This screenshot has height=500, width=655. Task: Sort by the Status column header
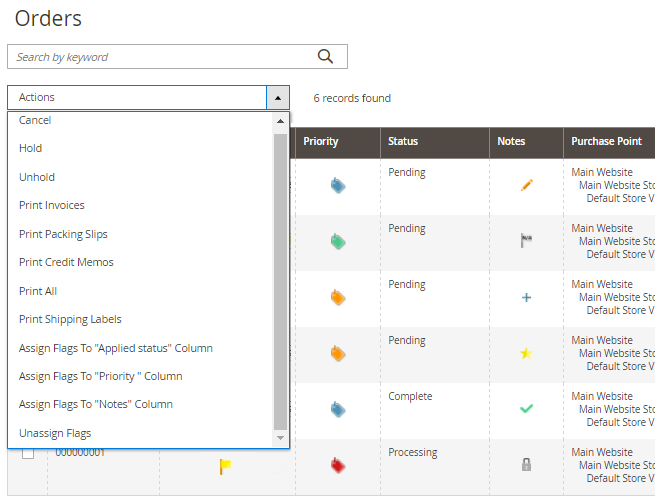click(403, 142)
